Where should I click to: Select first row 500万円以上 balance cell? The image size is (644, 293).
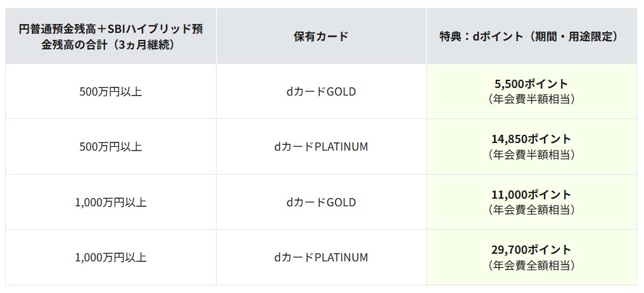(x=110, y=92)
